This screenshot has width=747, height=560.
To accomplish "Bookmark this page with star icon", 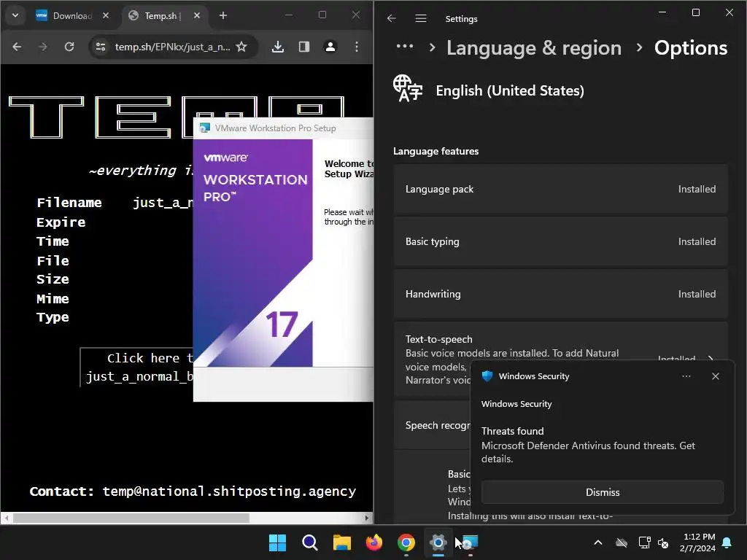I will click(x=241, y=47).
